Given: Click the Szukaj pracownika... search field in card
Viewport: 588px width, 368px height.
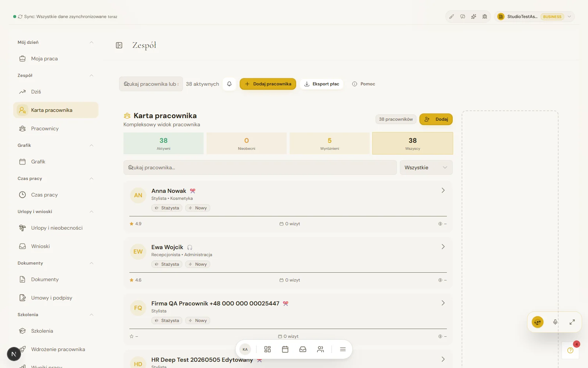Looking at the screenshot, I should click(260, 167).
